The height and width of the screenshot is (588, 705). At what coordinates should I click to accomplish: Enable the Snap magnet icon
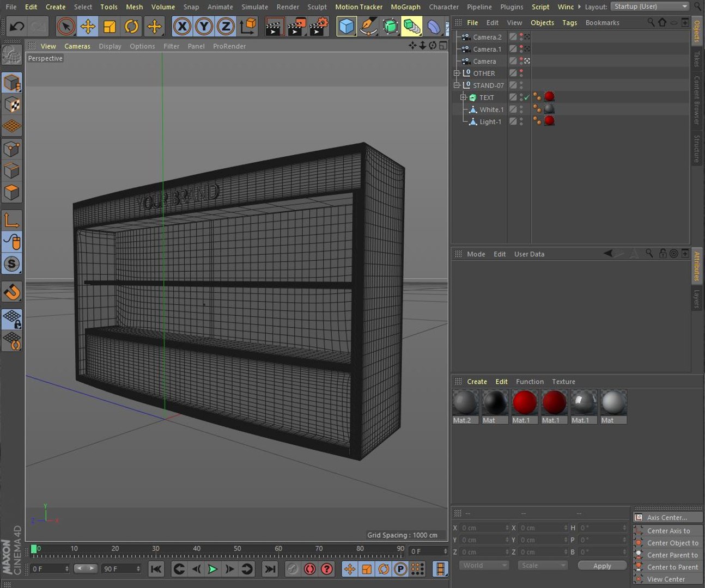pyautogui.click(x=12, y=292)
